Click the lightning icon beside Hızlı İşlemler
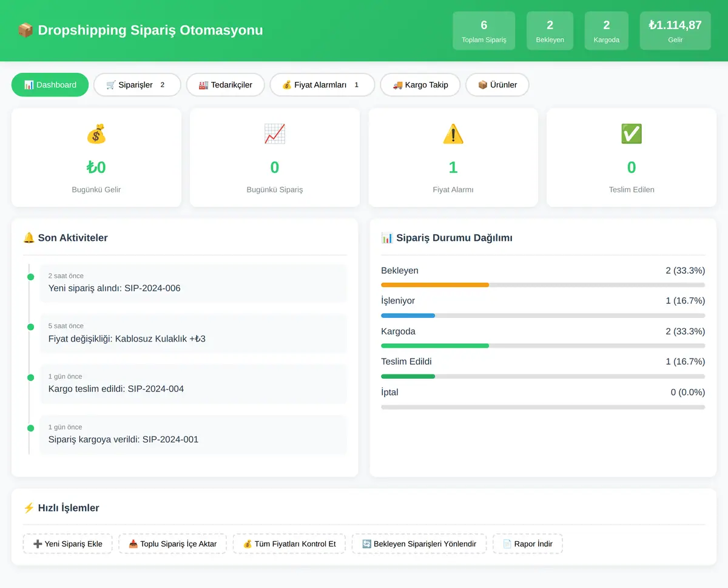This screenshot has width=728, height=588. 29,508
